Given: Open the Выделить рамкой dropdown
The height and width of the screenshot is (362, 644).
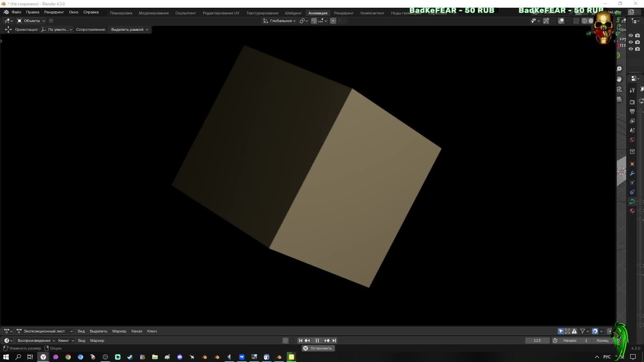Looking at the screenshot, I should coord(129,29).
